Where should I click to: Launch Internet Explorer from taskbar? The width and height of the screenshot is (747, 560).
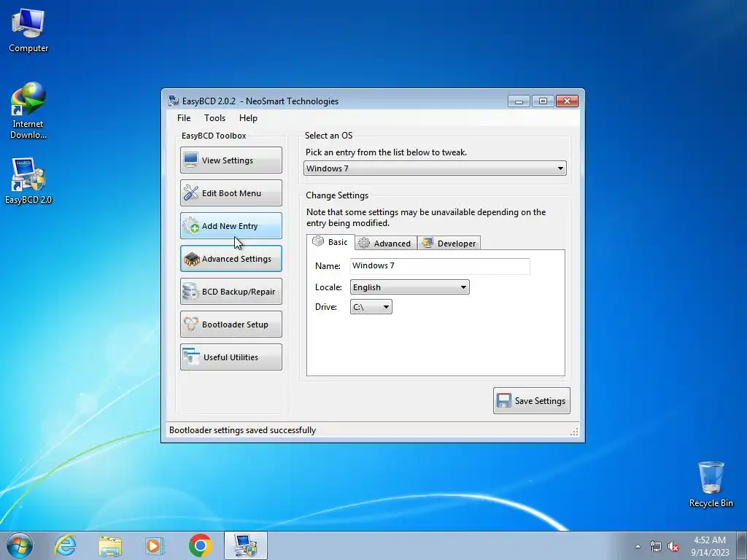click(x=65, y=545)
